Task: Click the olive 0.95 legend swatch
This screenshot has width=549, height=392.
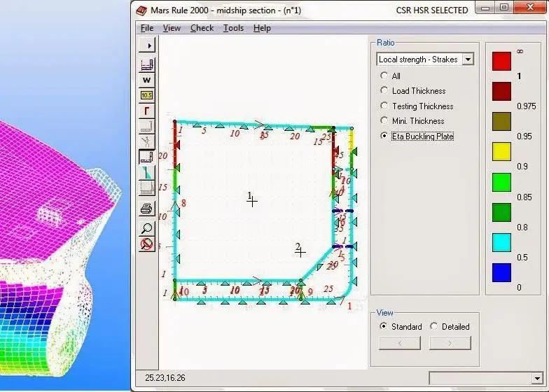Action: (x=501, y=122)
